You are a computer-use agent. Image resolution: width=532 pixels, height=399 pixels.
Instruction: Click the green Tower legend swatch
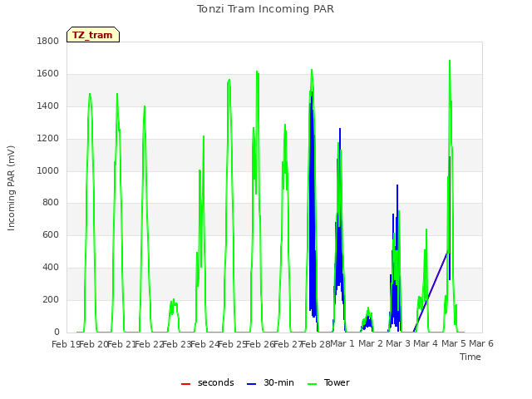coord(312,384)
